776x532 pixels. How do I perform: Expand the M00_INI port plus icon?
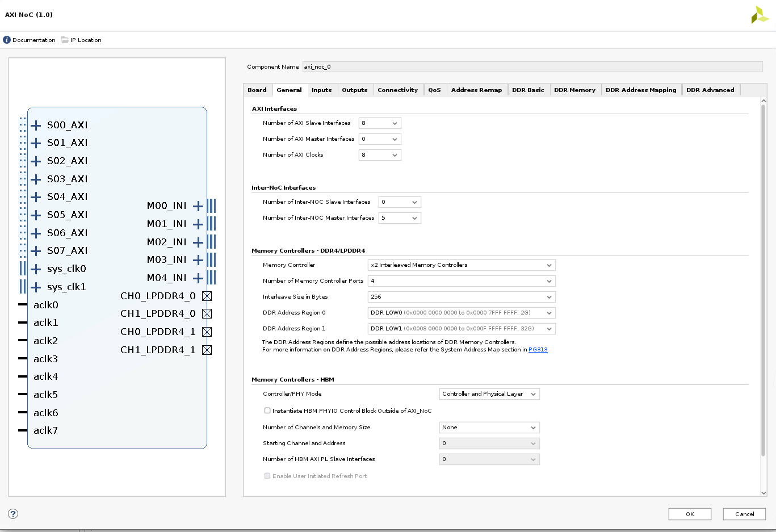[x=198, y=206]
